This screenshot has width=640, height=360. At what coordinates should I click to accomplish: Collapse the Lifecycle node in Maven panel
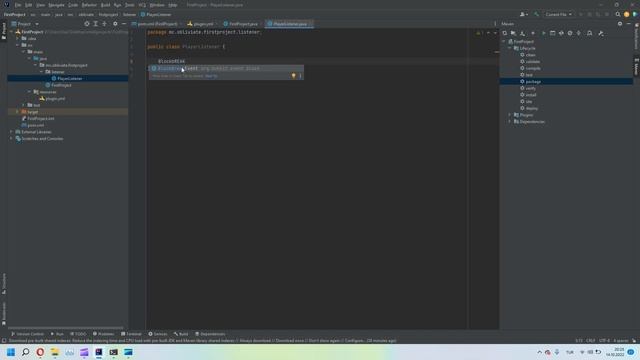coord(510,48)
